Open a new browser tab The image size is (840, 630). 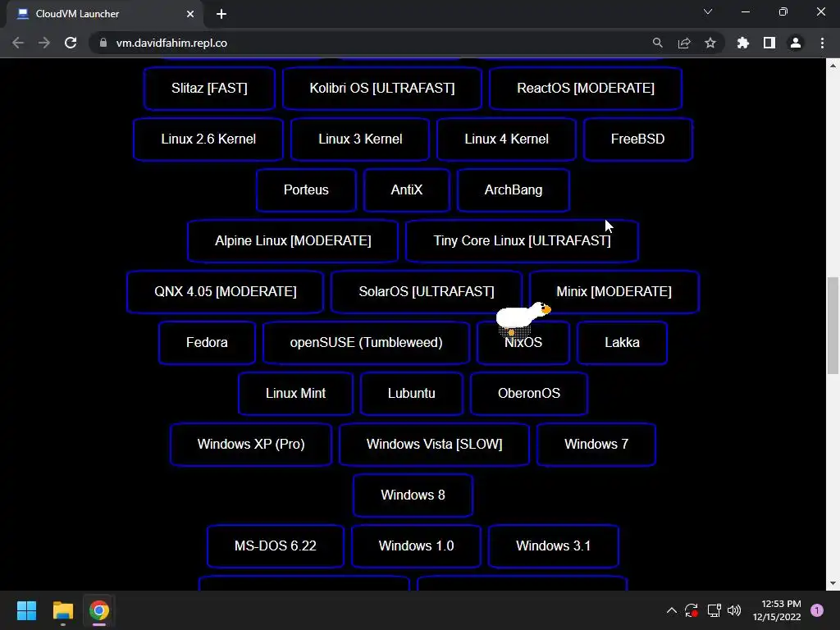(221, 14)
